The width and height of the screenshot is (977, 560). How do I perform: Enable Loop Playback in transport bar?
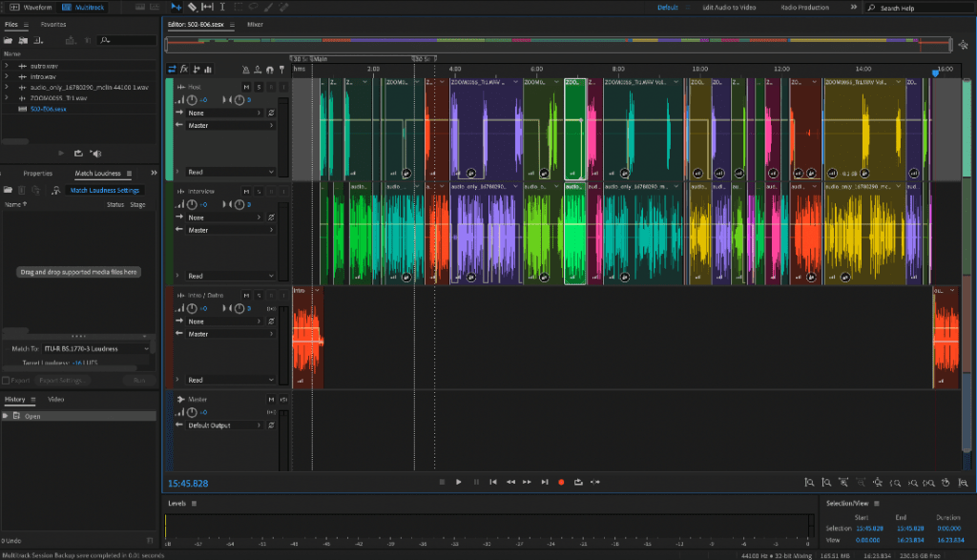578,482
